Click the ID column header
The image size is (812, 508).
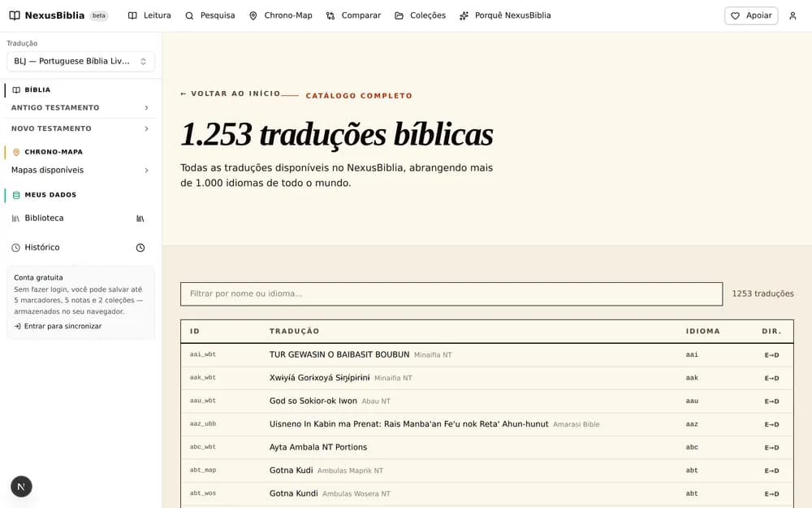pos(195,332)
